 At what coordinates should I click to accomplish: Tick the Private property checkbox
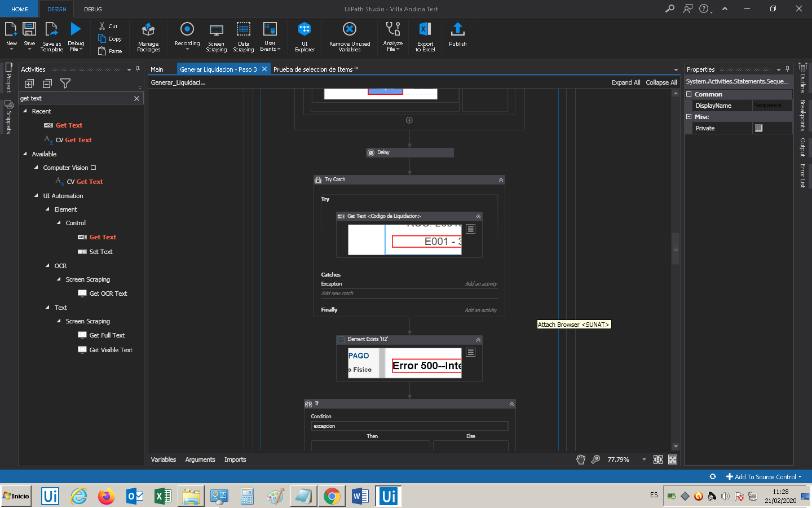[x=758, y=128]
